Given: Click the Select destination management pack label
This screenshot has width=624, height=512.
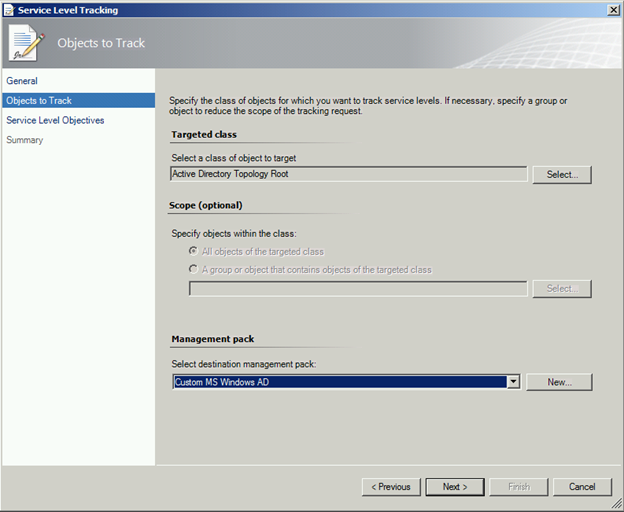Looking at the screenshot, I should point(244,364).
